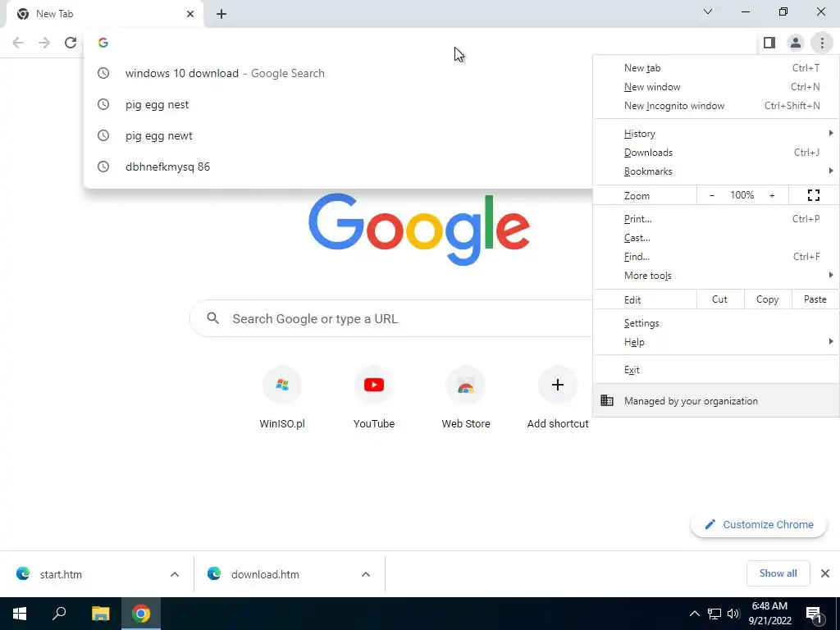Click Customize Chrome button
The image size is (840, 630).
pyautogui.click(x=759, y=524)
